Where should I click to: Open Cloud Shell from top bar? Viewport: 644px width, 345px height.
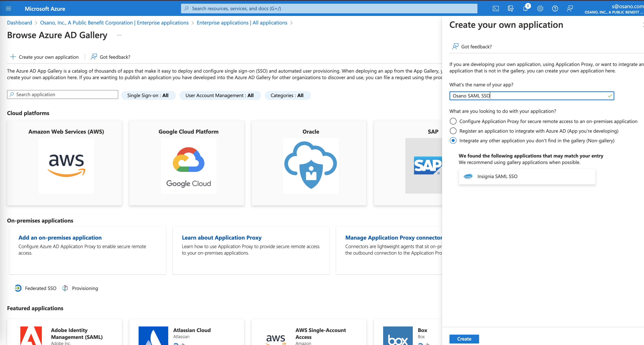[x=495, y=9]
